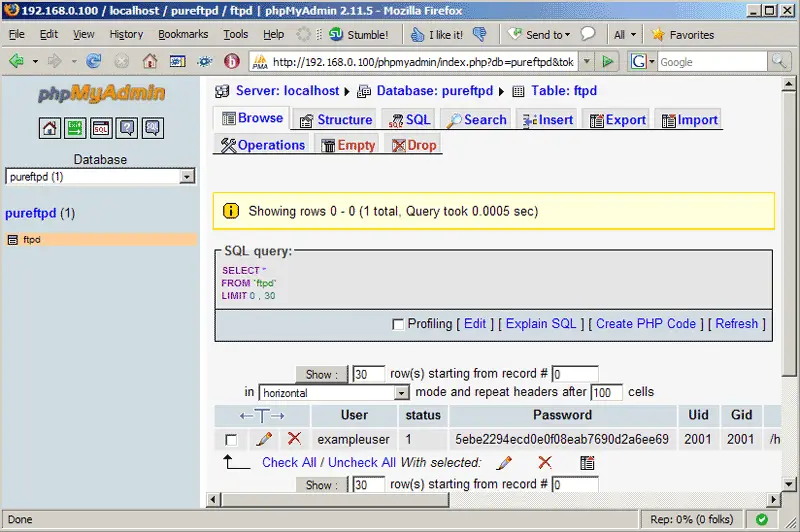Click the phpMyAdmin Home icon
This screenshot has height=532, width=800.
(x=49, y=128)
